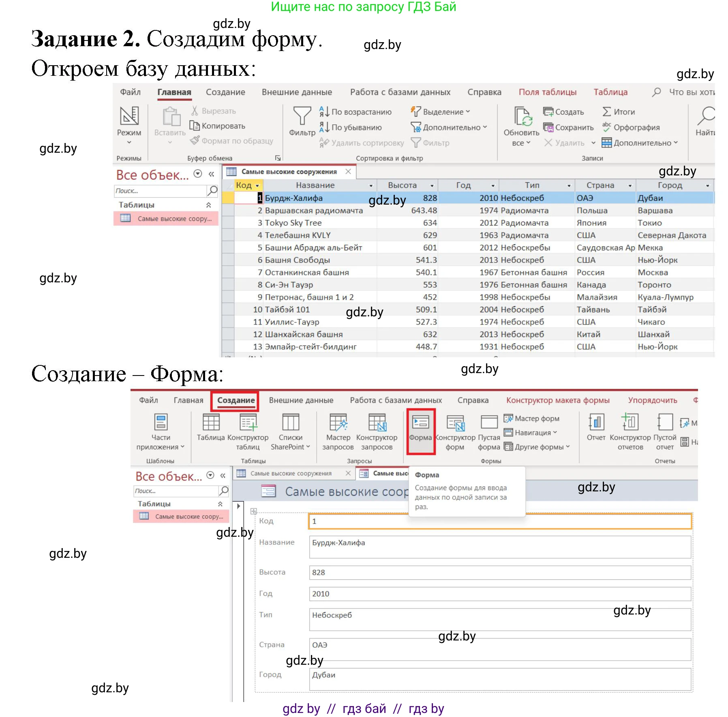Click Сохранить in Записи group

(569, 128)
